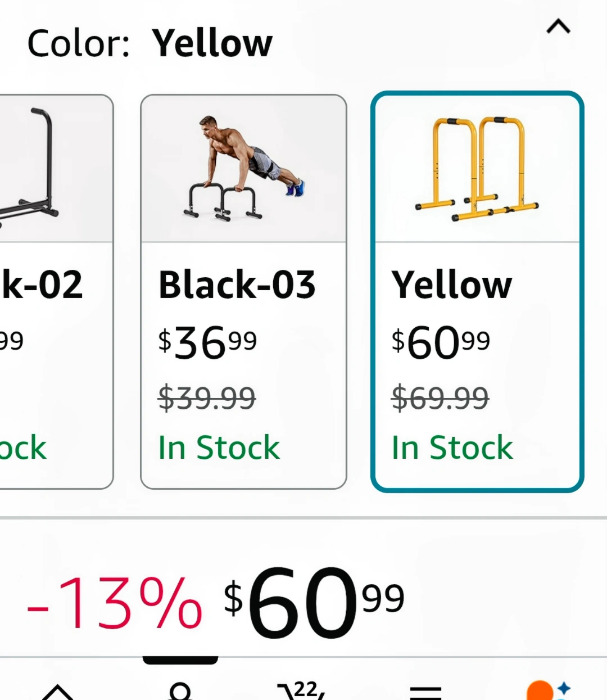
Task: Click the crossed-out $69.99 list price
Action: coord(440,398)
